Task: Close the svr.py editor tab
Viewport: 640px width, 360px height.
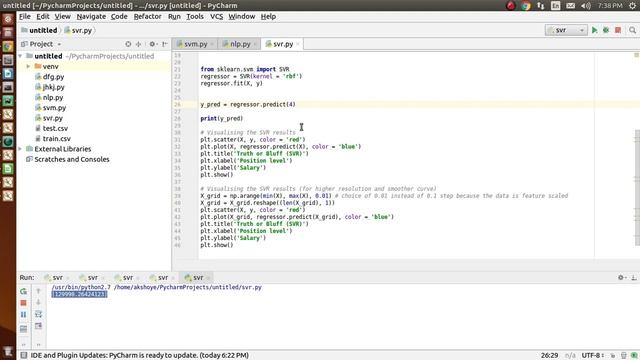Action: pos(298,44)
